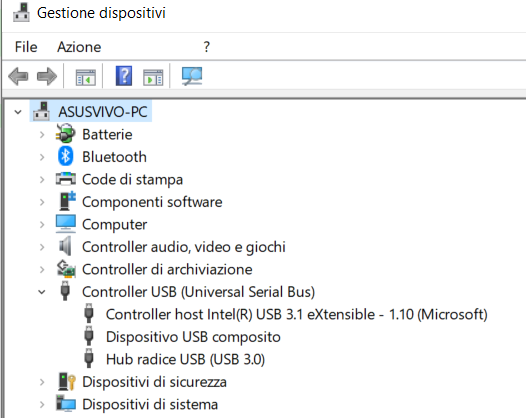Click the Controller USB plug icon
The width and height of the screenshot is (526, 418).
pyautogui.click(x=65, y=291)
